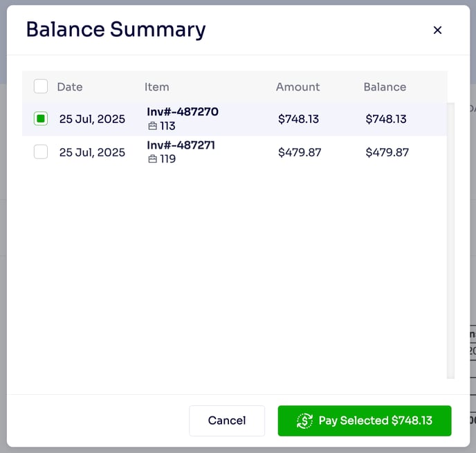476x453 pixels.
Task: Uncheck the Inv#-487270 row checkbox
Action: [41, 119]
